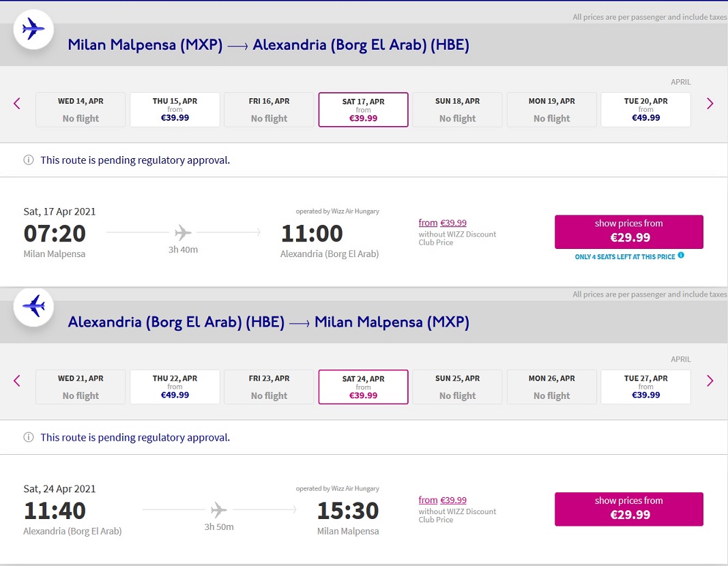Show later return dates with right arrow

(x=710, y=381)
